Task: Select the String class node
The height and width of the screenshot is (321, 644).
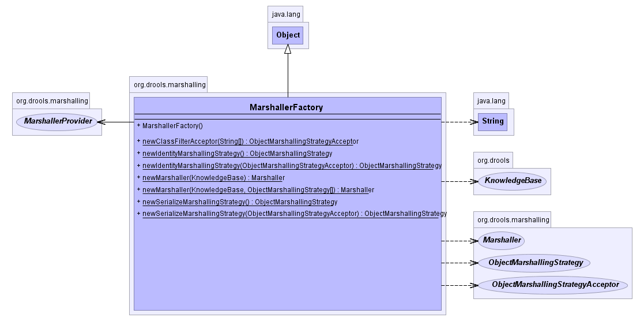Action: [x=492, y=121]
